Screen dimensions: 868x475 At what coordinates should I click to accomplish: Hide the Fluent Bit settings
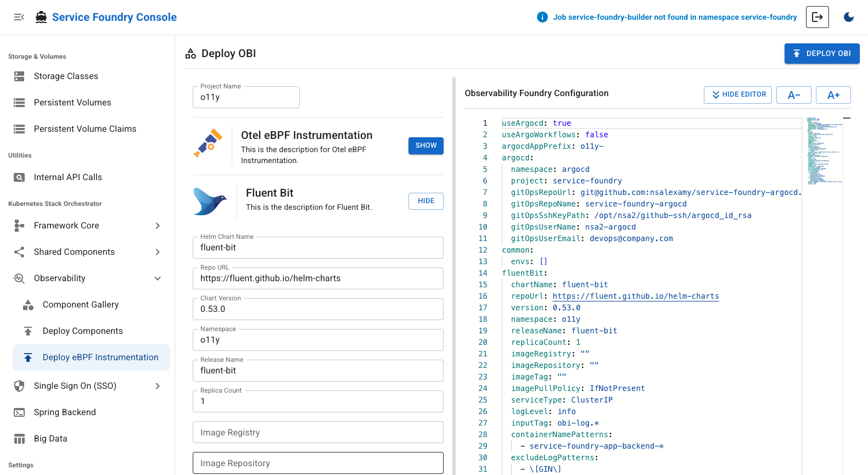[x=426, y=201]
